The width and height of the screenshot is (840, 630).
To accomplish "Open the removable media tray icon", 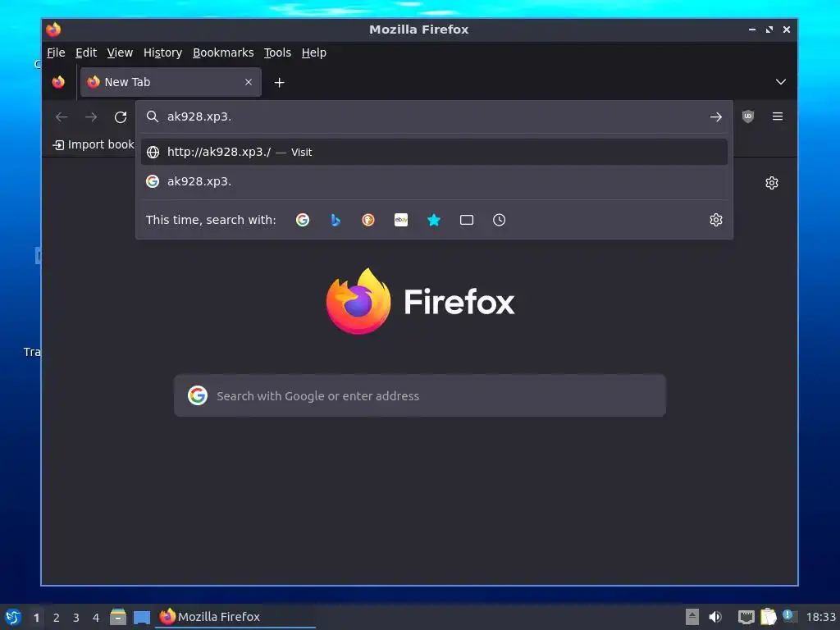I will (x=692, y=617).
